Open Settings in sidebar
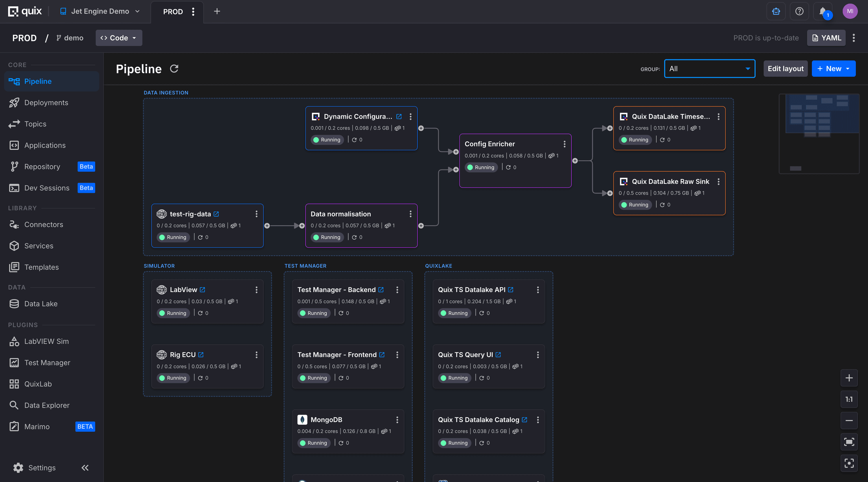This screenshot has width=868, height=482. click(x=34, y=468)
